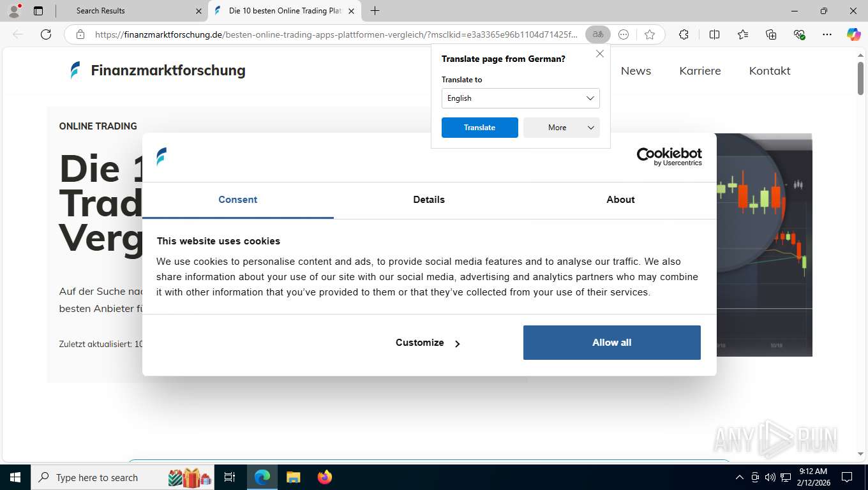Open the Karriere menu item
This screenshot has height=490, width=868.
(x=700, y=71)
